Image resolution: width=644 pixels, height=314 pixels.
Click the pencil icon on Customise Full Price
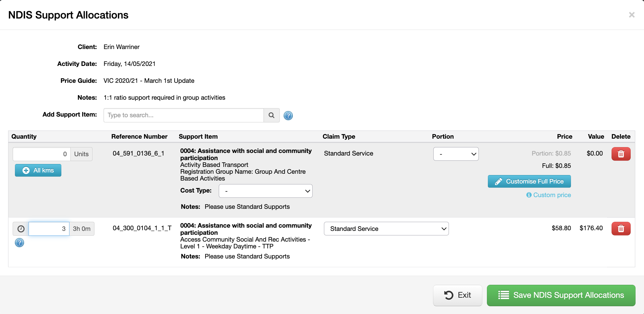pos(498,181)
